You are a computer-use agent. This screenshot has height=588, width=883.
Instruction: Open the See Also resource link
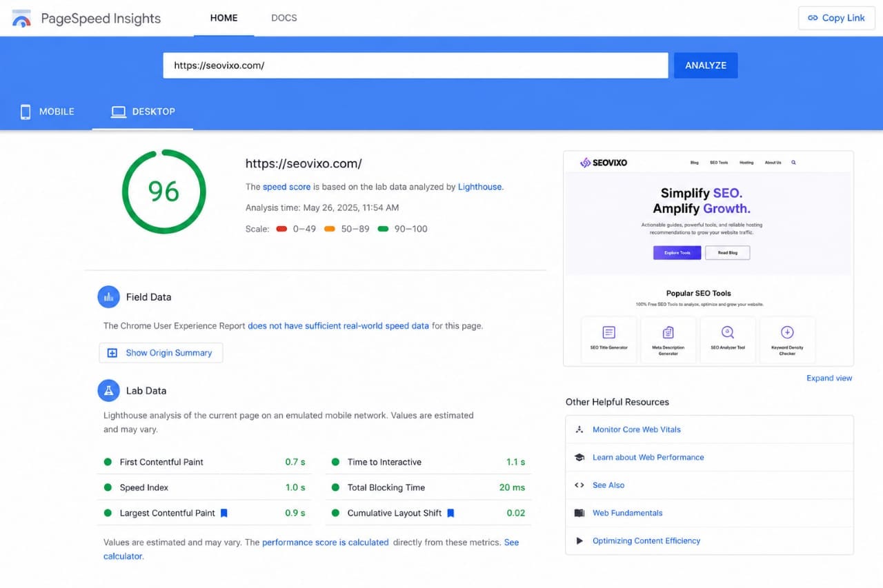[608, 485]
